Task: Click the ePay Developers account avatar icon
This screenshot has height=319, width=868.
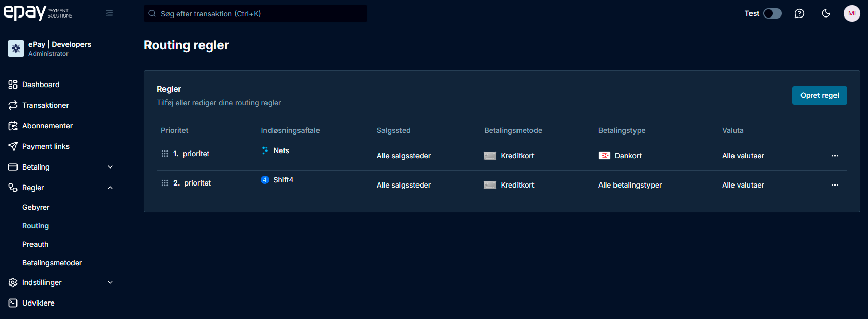Action: [x=16, y=48]
